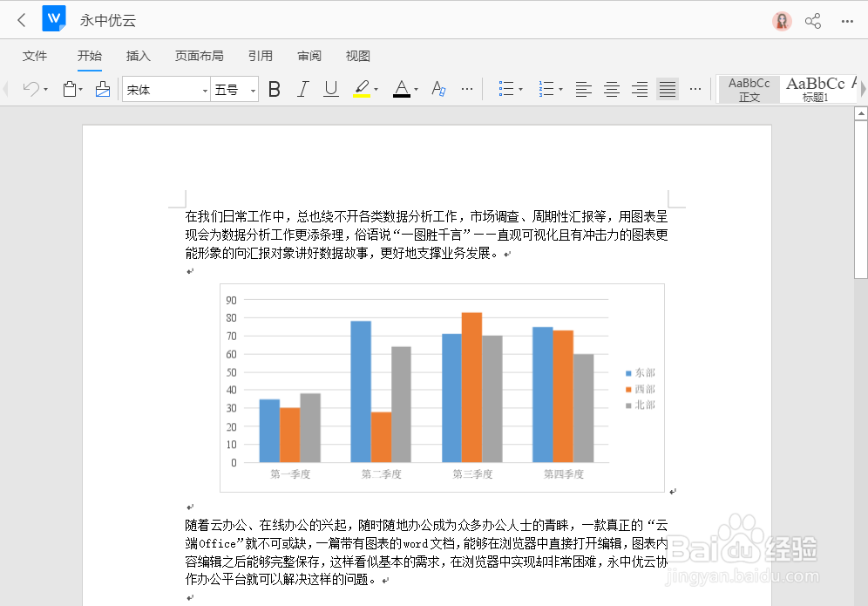This screenshot has width=868, height=606.
Task: Toggle underline formatting
Action: click(x=331, y=89)
